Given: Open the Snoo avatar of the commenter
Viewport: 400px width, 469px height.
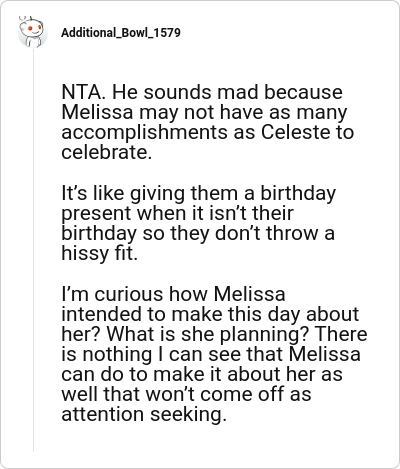Looking at the screenshot, I should point(33,32).
